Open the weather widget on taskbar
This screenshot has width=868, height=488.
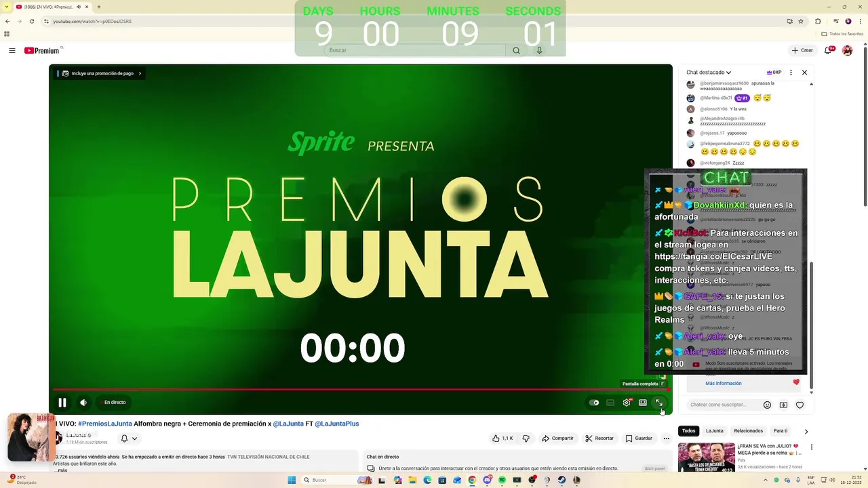pos(22,480)
